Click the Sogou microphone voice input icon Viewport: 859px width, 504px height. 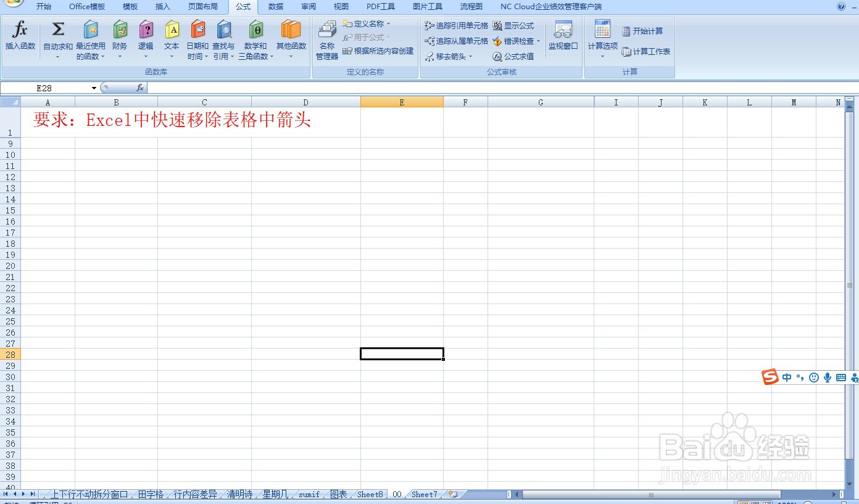coord(828,378)
